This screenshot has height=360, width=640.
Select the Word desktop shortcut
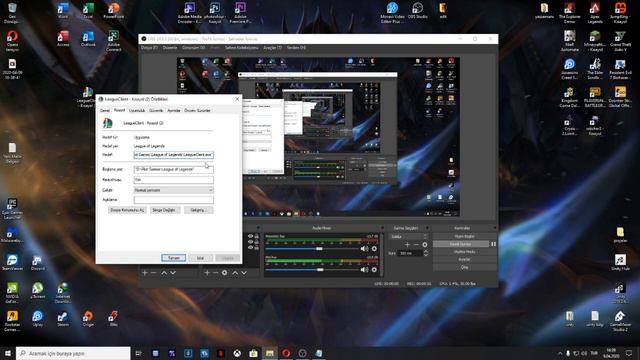tap(63, 11)
